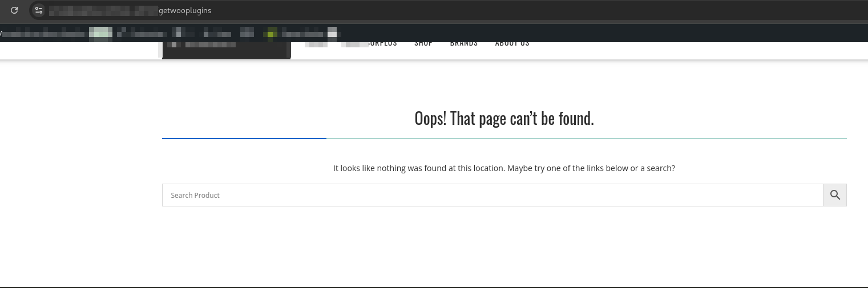
Task: Click the browser address bar URL
Action: coord(130,10)
